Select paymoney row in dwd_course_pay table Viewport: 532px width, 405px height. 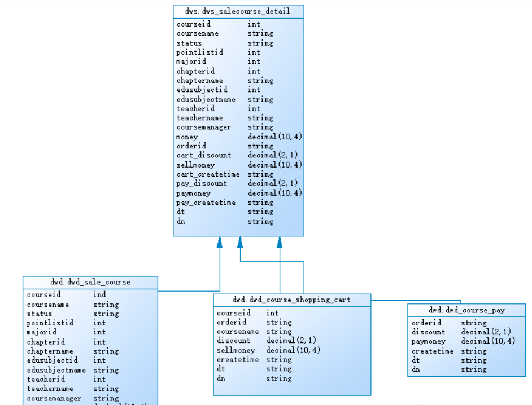pyautogui.click(x=466, y=341)
